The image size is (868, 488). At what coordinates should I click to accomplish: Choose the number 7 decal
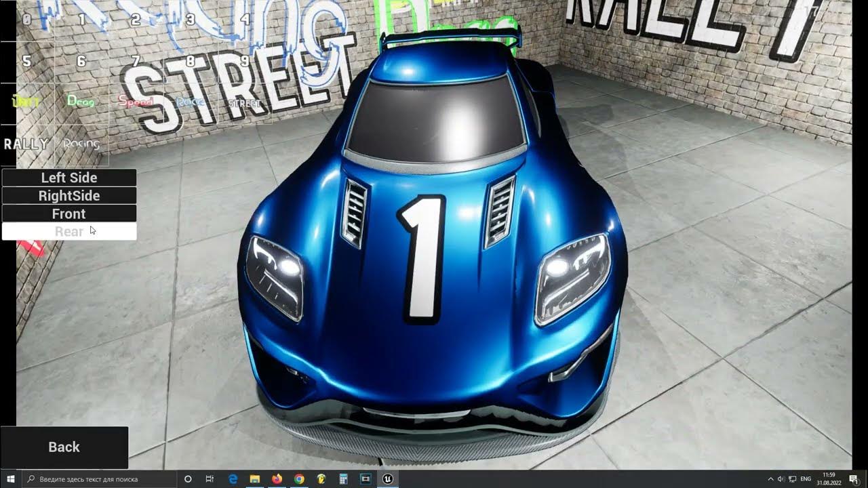tap(136, 62)
